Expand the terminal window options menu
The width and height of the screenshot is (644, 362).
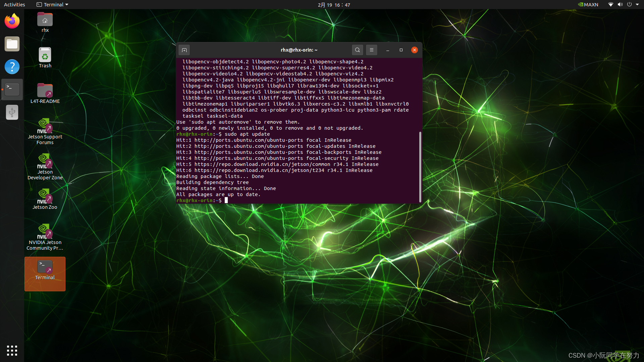coord(372,50)
